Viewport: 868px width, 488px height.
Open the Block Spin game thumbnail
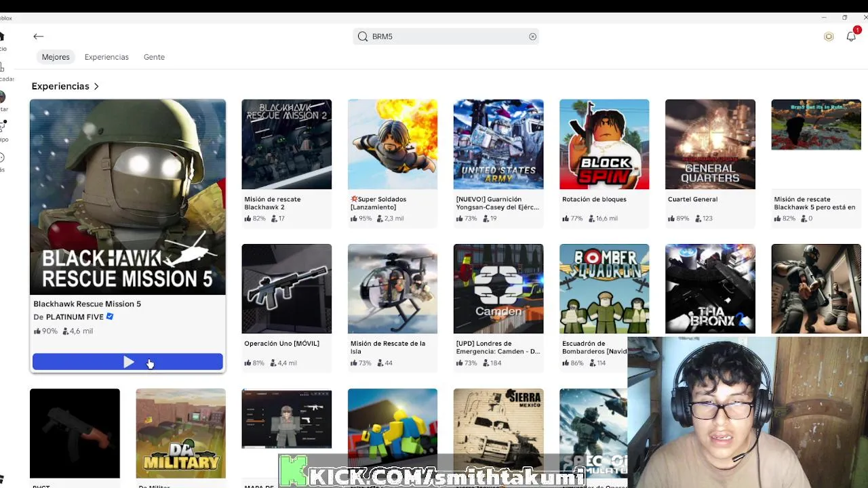point(604,144)
